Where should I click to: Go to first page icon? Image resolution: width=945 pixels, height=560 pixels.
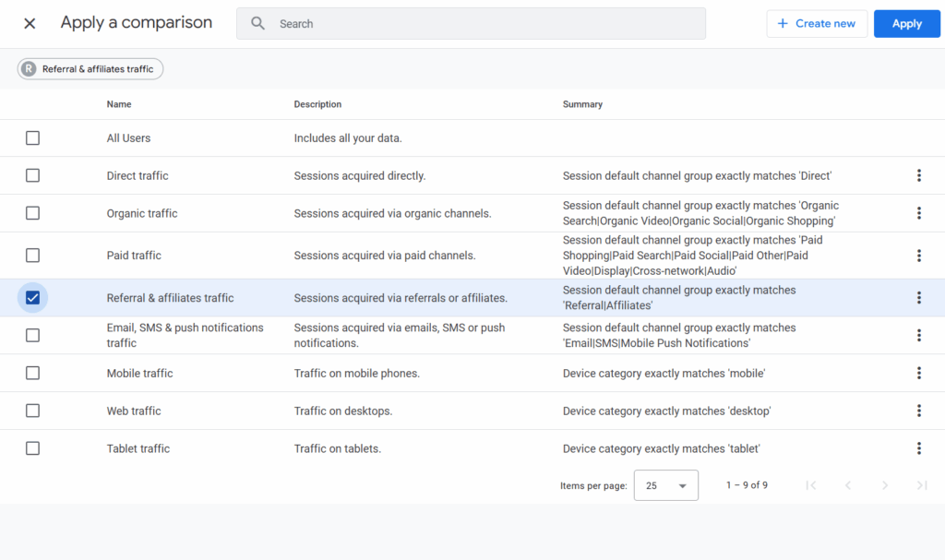(811, 485)
